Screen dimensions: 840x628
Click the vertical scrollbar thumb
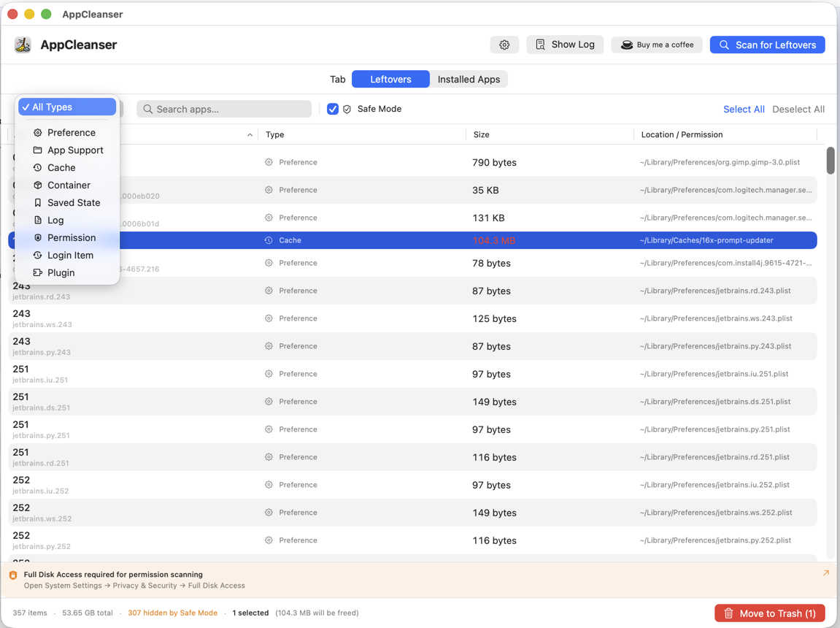[831, 161]
